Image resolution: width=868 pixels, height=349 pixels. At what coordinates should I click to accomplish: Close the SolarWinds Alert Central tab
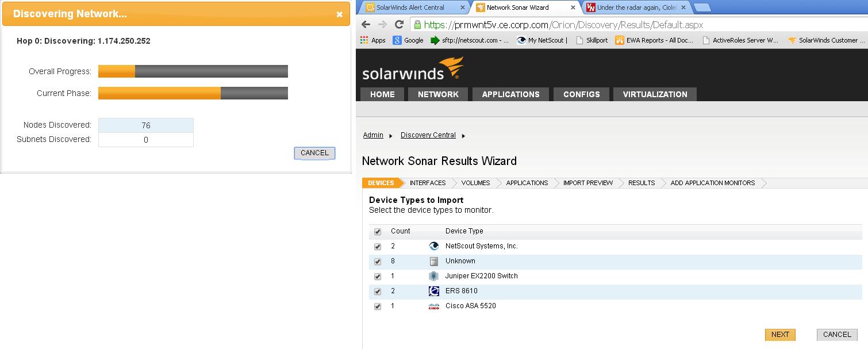463,7
